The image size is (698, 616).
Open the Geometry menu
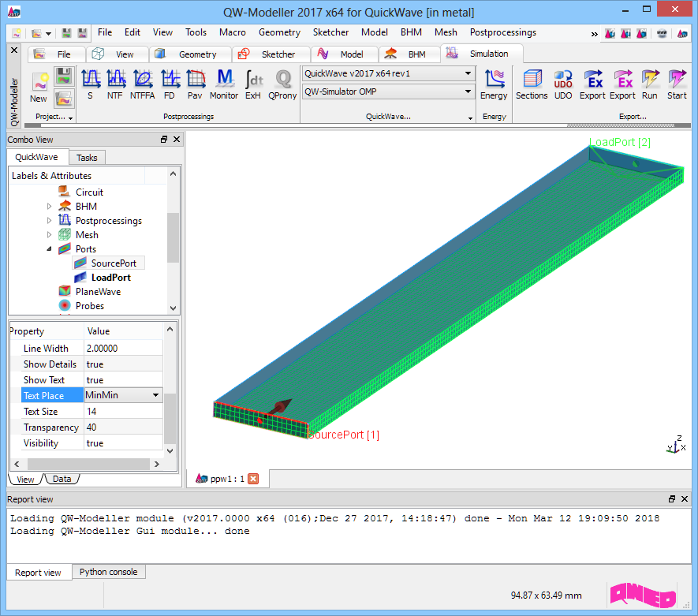pyautogui.click(x=279, y=32)
